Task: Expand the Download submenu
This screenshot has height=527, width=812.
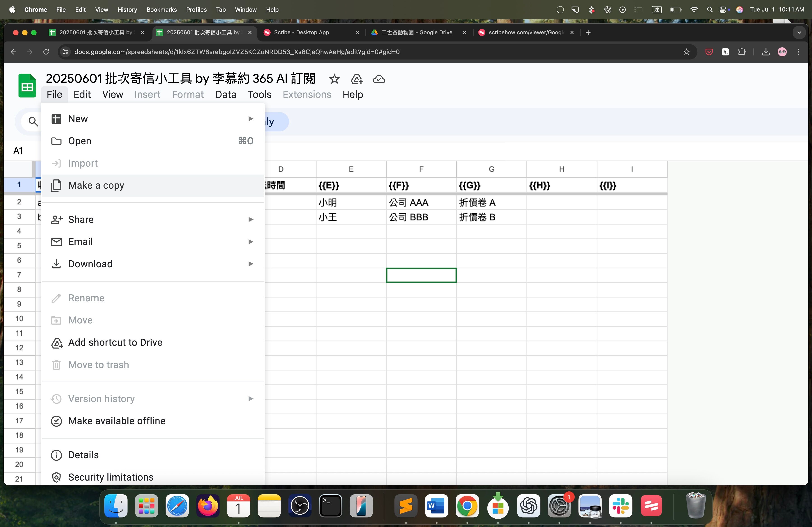Action: coord(153,264)
